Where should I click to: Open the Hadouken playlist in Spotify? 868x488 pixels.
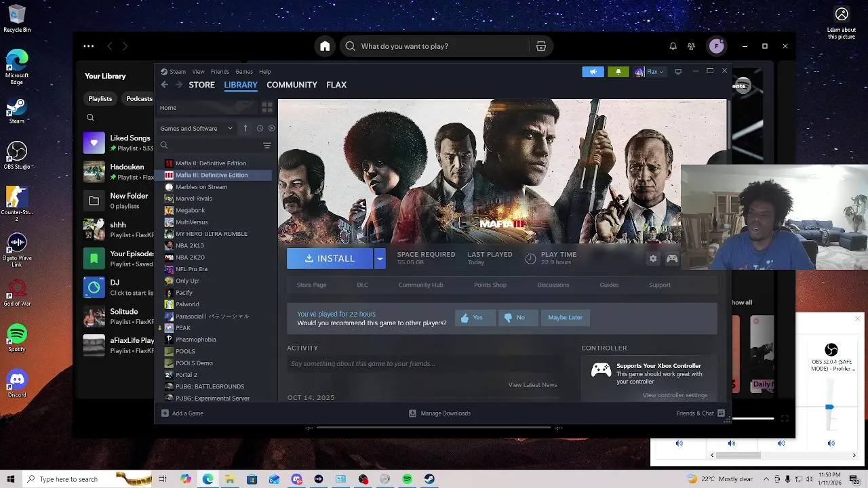[119, 171]
